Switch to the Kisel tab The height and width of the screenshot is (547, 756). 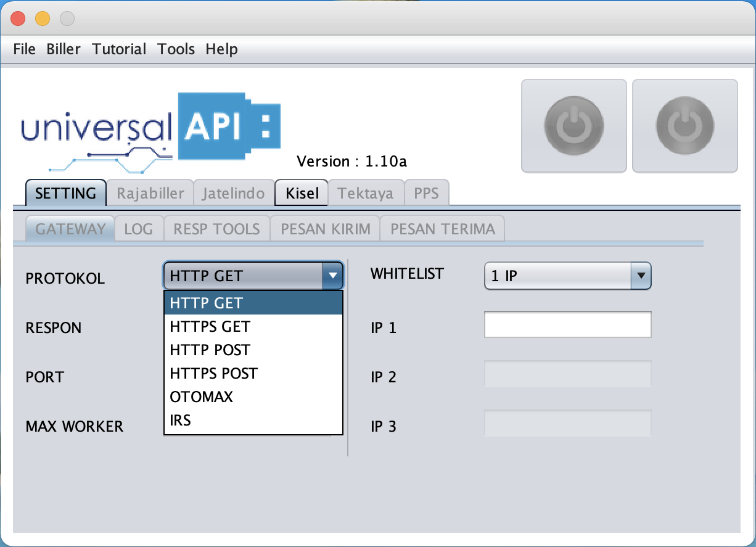pyautogui.click(x=302, y=193)
